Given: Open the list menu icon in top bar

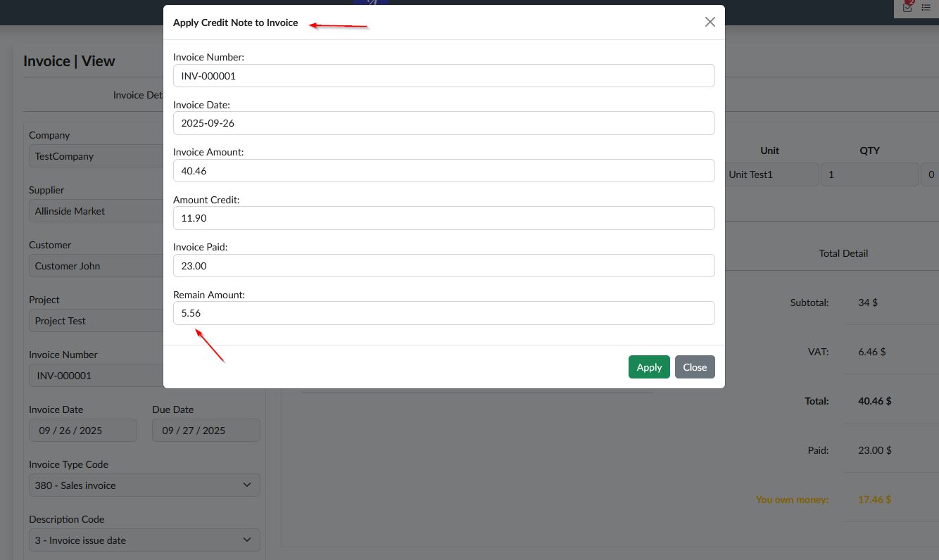Looking at the screenshot, I should 926,7.
